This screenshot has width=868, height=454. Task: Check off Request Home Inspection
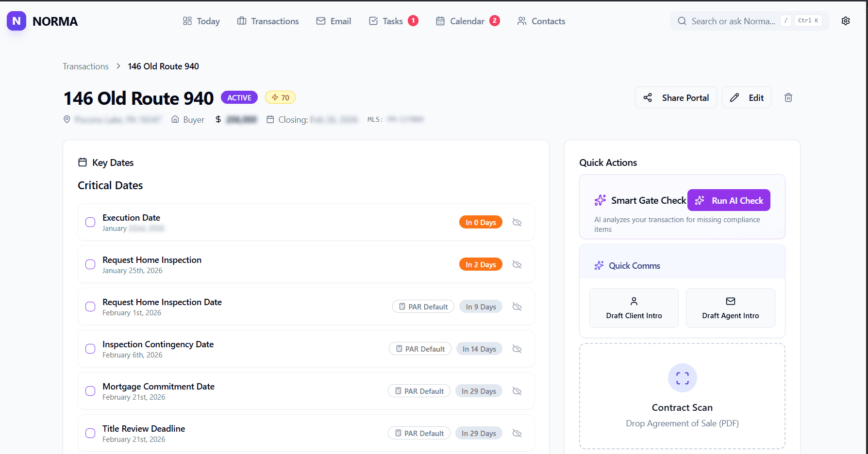[x=90, y=264]
